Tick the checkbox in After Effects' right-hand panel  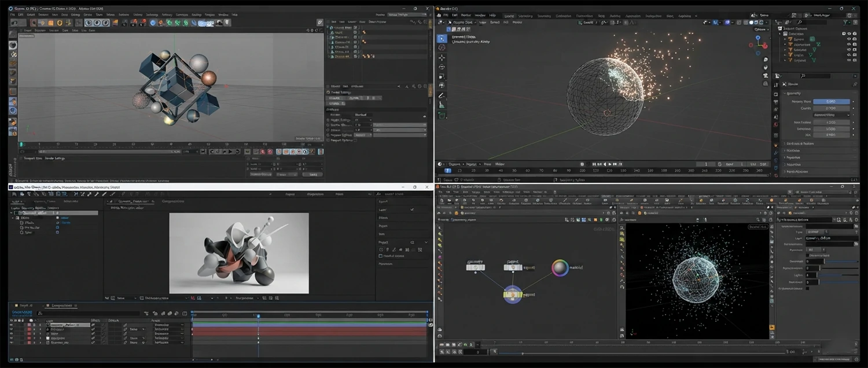click(x=381, y=256)
